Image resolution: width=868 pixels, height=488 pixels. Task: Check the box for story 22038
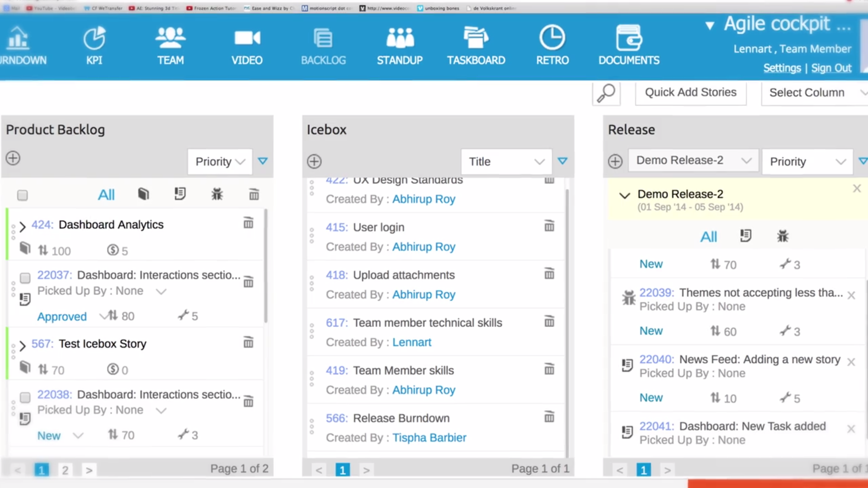25,397
